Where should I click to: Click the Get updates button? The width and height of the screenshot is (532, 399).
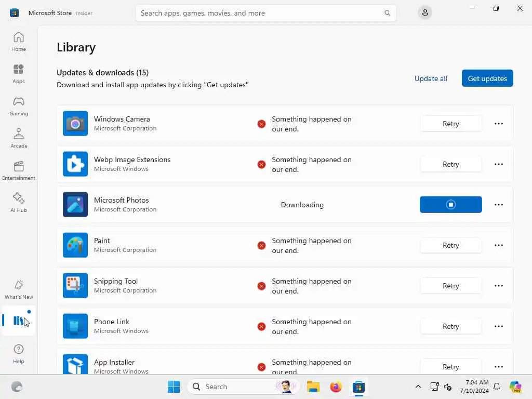tap(487, 78)
